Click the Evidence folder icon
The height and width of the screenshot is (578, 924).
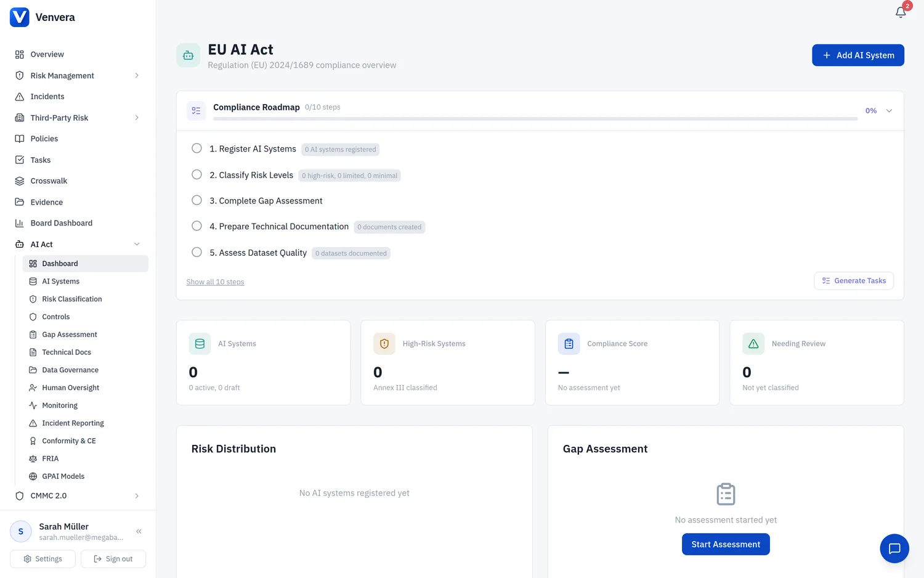click(x=20, y=202)
